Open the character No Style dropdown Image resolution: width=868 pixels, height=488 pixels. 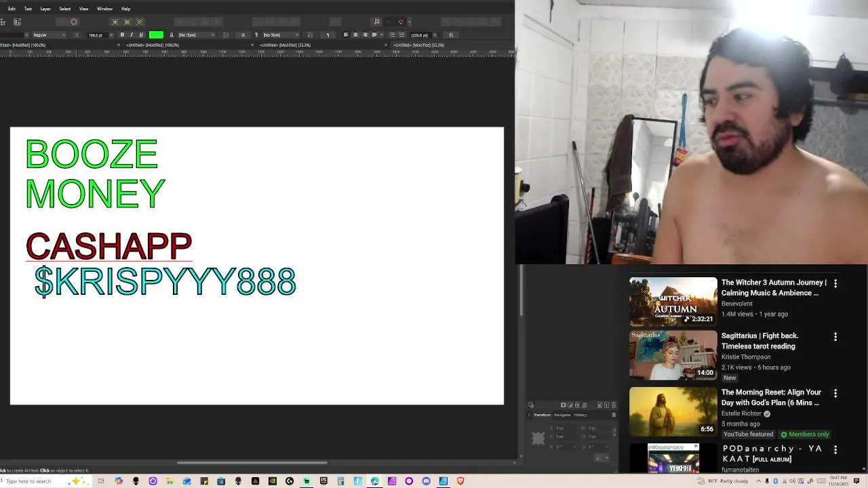[x=197, y=35]
